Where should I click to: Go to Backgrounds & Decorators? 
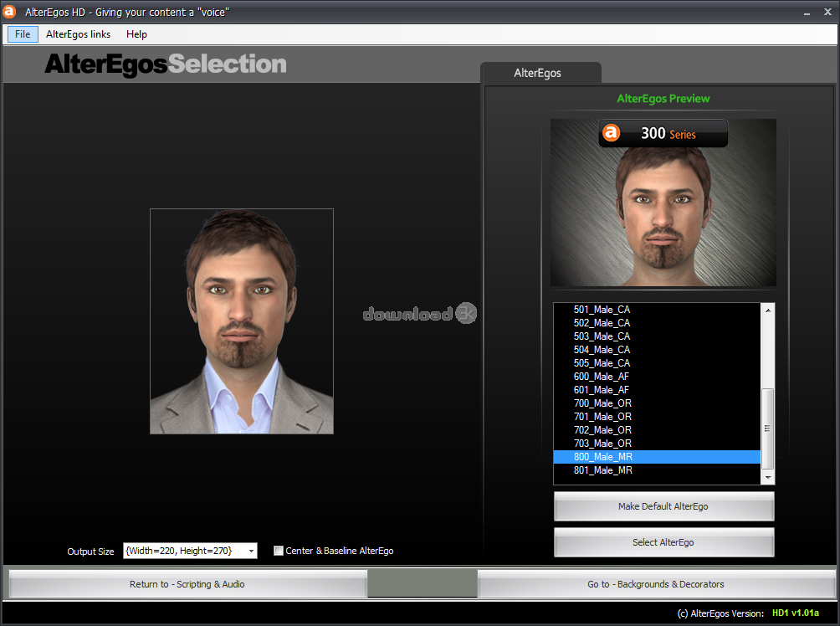[655, 584]
